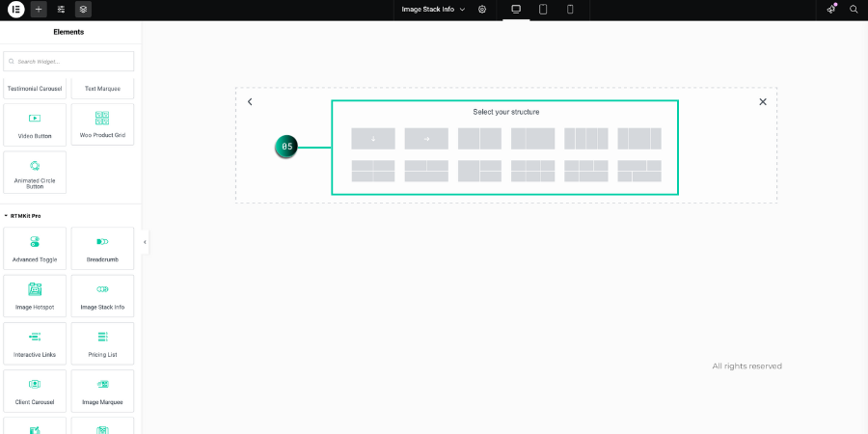This screenshot has width=868, height=434.
Task: Choose large-left two-stacked-right structure
Action: pos(479,171)
